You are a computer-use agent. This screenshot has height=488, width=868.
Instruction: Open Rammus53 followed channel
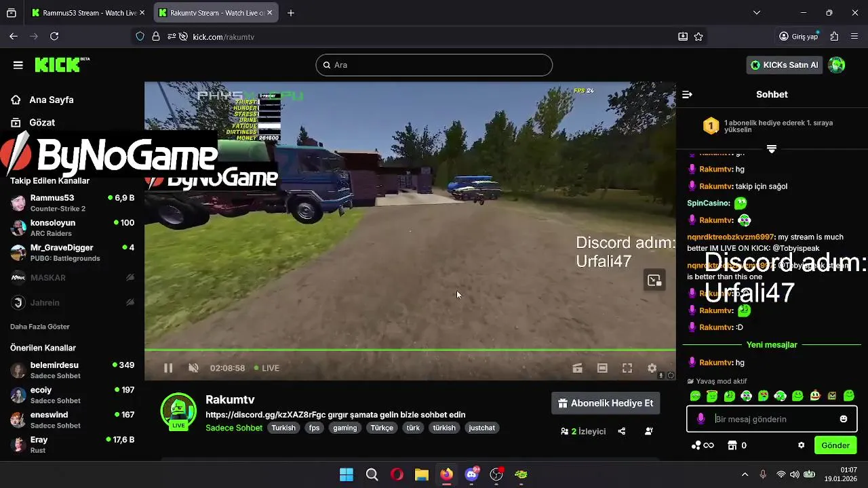pos(72,203)
